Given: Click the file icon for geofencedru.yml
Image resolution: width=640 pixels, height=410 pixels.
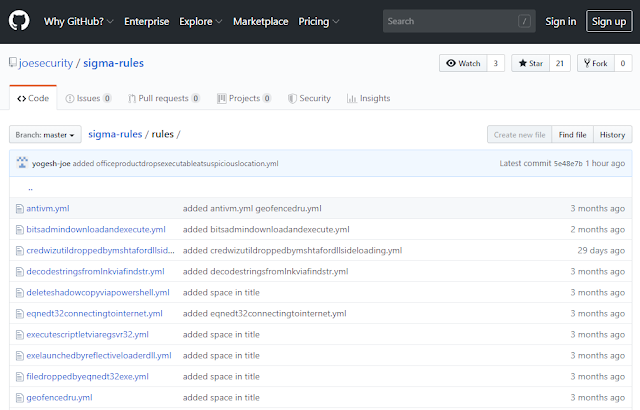Looking at the screenshot, I should pyautogui.click(x=20, y=398).
